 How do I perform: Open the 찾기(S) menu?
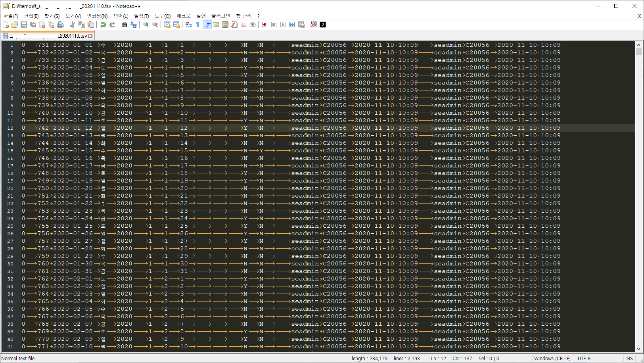coord(52,16)
